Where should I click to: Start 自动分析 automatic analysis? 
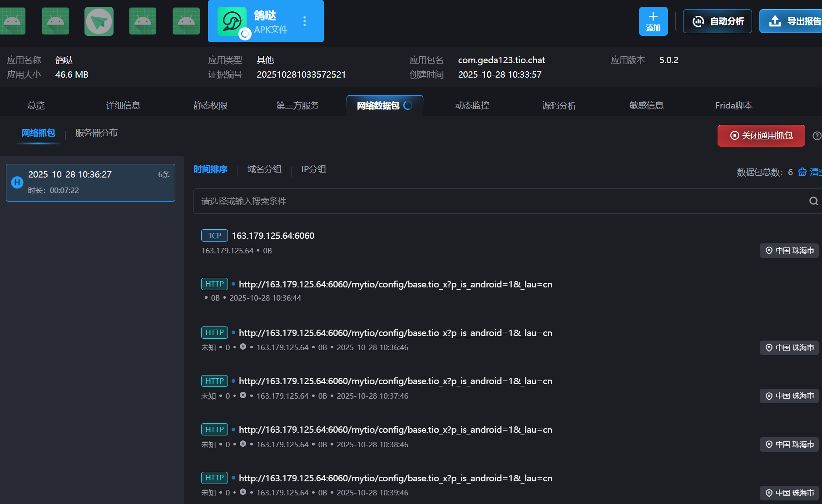718,21
